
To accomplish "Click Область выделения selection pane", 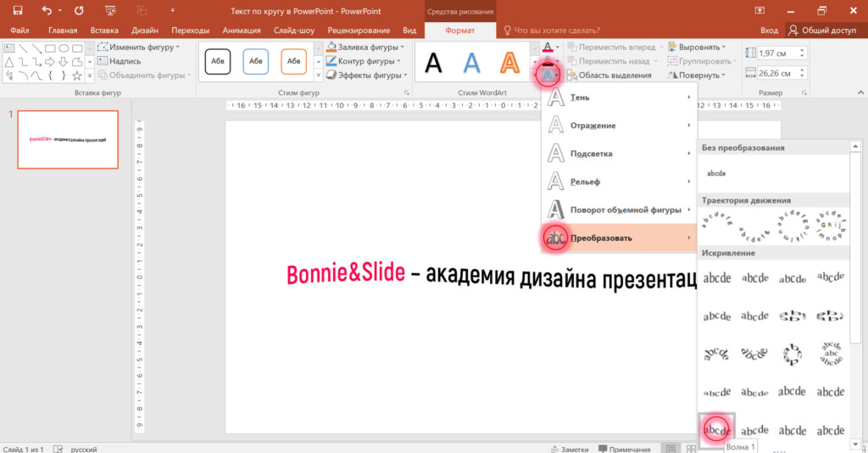I will [609, 75].
